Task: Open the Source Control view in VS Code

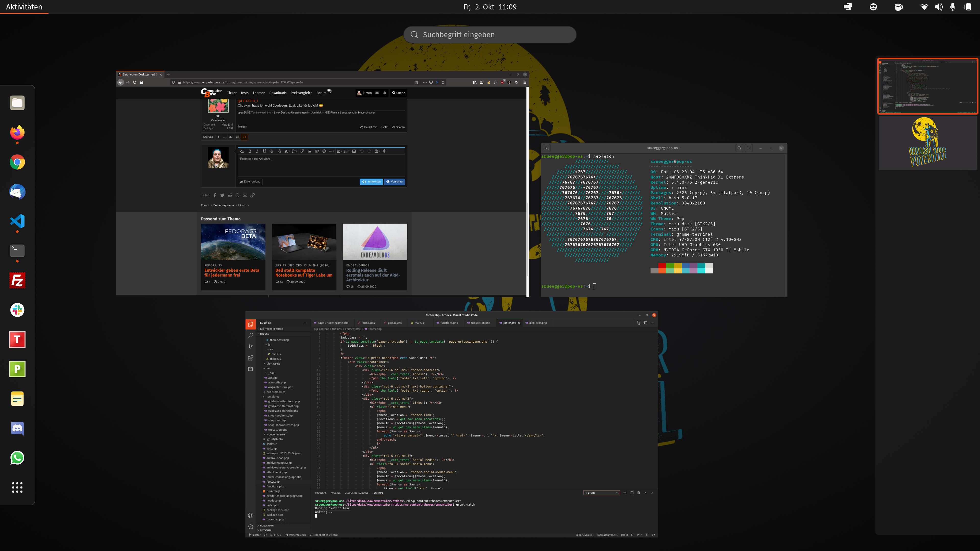Action: [250, 346]
